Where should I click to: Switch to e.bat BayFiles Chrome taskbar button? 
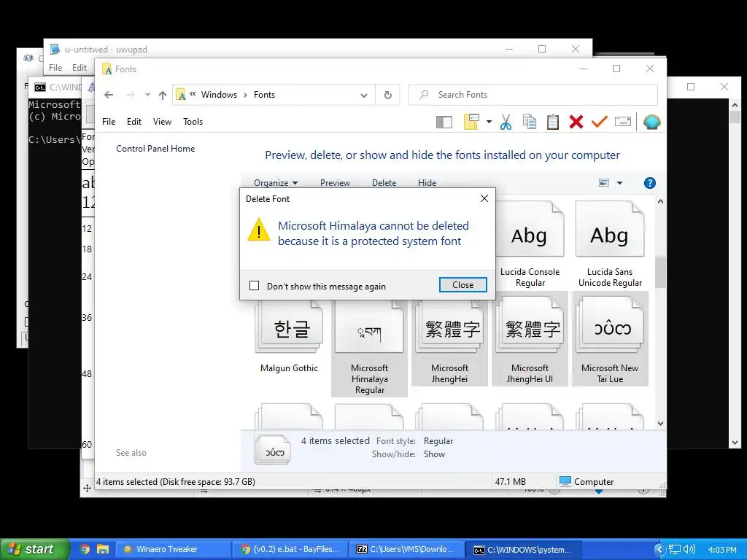pos(290,549)
